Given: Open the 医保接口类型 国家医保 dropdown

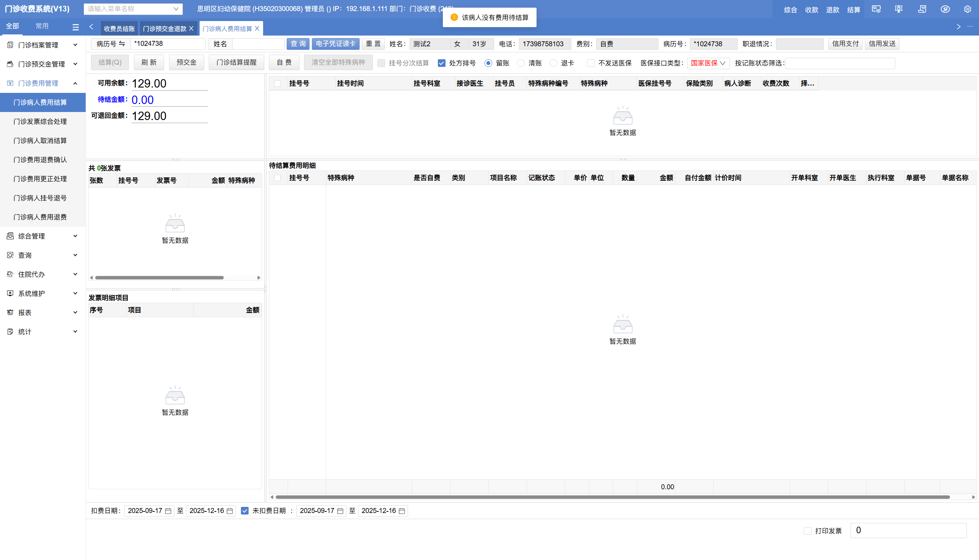Looking at the screenshot, I should (x=708, y=63).
